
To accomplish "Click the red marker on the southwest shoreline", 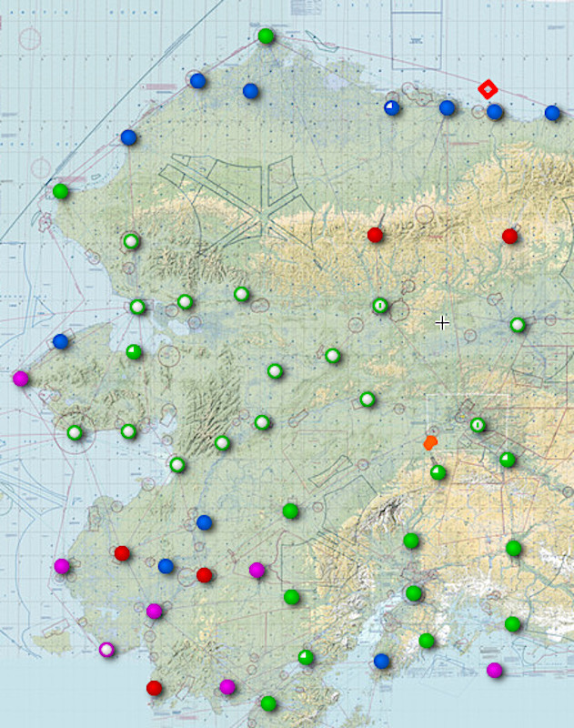I will [x=154, y=688].
